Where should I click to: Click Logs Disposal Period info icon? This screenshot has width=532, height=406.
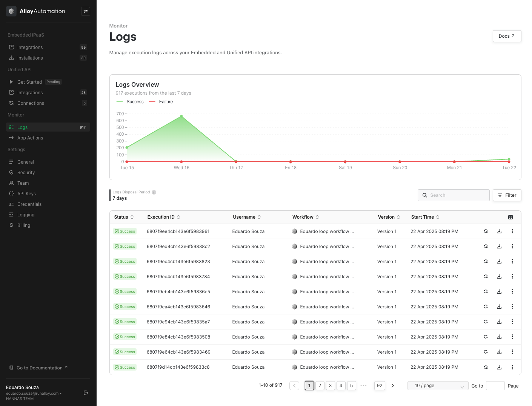pyautogui.click(x=154, y=192)
